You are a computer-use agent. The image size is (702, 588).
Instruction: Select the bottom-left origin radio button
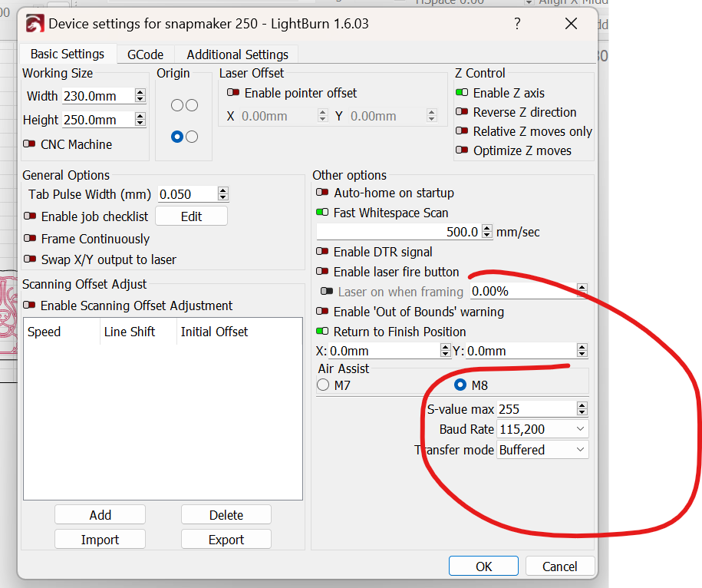click(177, 137)
